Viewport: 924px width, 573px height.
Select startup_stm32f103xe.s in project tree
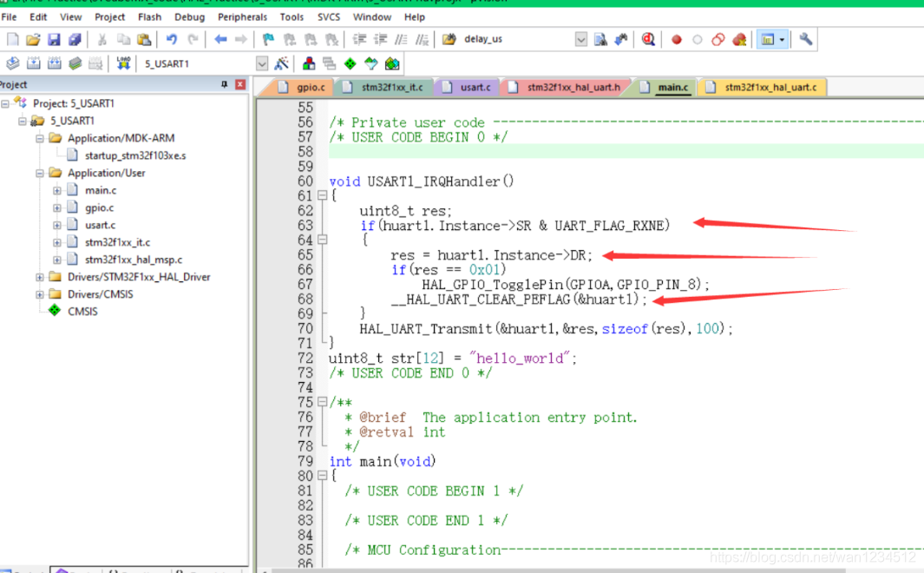click(134, 155)
